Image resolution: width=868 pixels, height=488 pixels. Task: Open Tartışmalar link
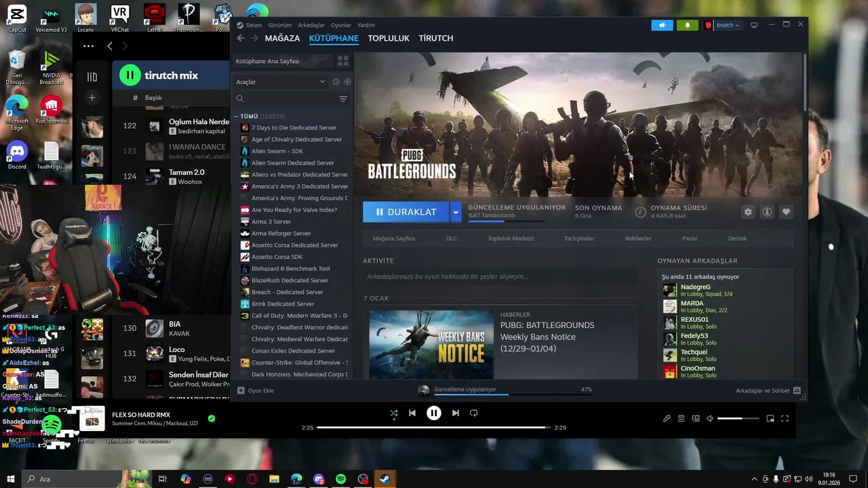(579, 239)
